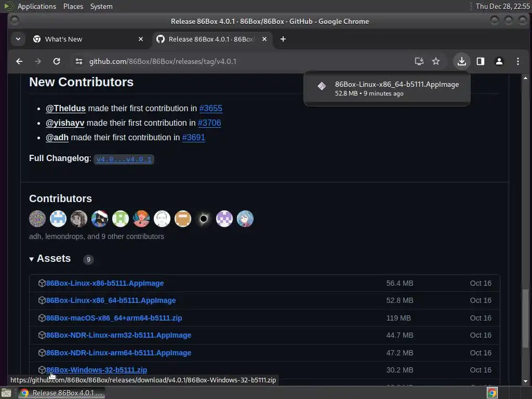Close the Release 86Box 4.0.1 tab
The height and width of the screenshot is (399, 532).
click(x=264, y=39)
